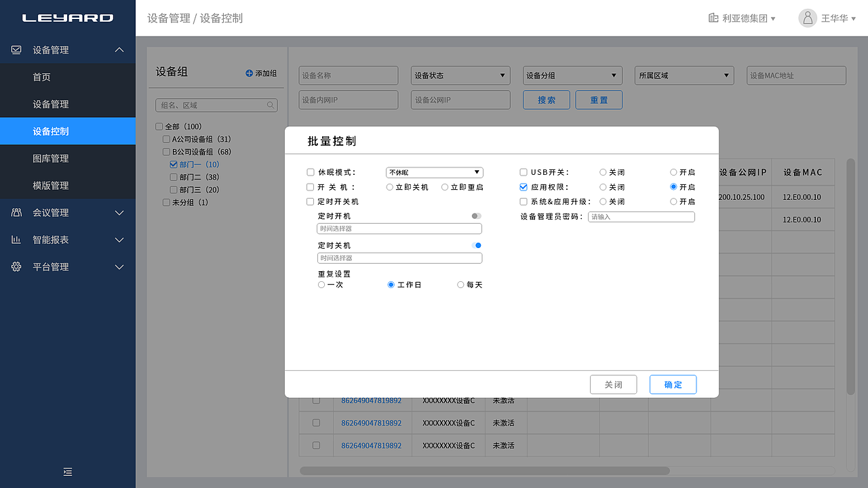The width and height of the screenshot is (868, 488).
Task: Open the 不休眠 sleep mode dropdown
Action: coord(435,172)
